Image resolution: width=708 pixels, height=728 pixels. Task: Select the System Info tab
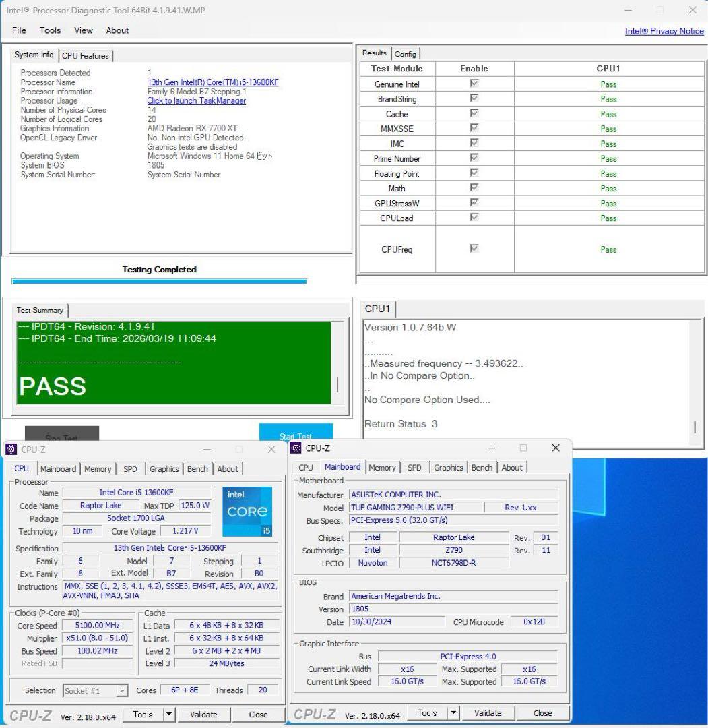click(x=34, y=55)
